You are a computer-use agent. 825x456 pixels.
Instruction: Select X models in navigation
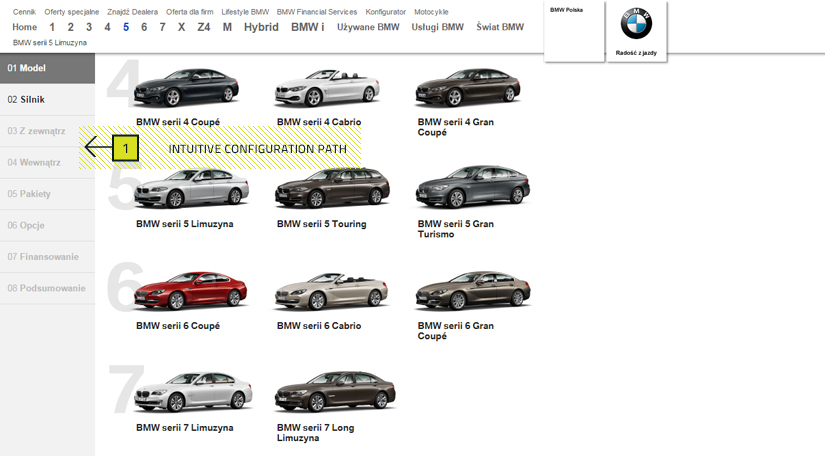182,27
